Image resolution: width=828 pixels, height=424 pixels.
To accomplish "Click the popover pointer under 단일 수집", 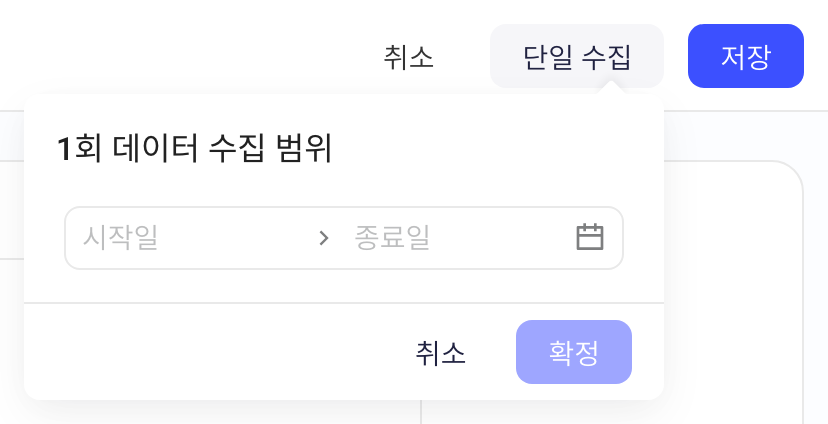I will (x=611, y=89).
